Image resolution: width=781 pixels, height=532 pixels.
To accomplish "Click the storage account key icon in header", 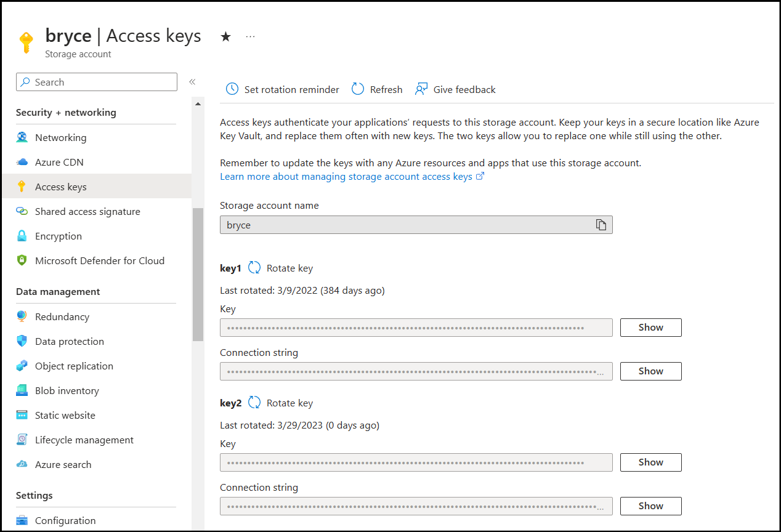I will point(26,42).
